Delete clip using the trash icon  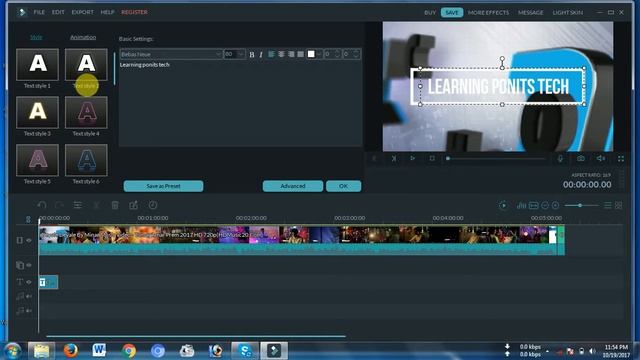click(115, 205)
